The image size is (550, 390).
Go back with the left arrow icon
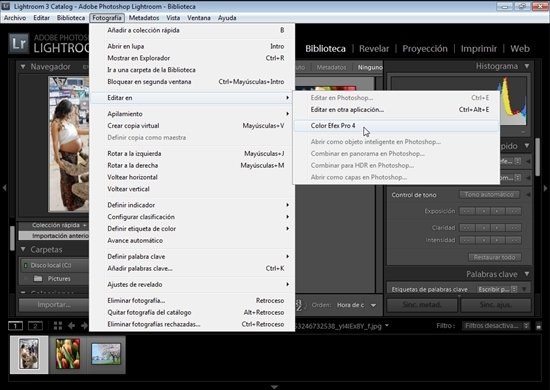72,326
